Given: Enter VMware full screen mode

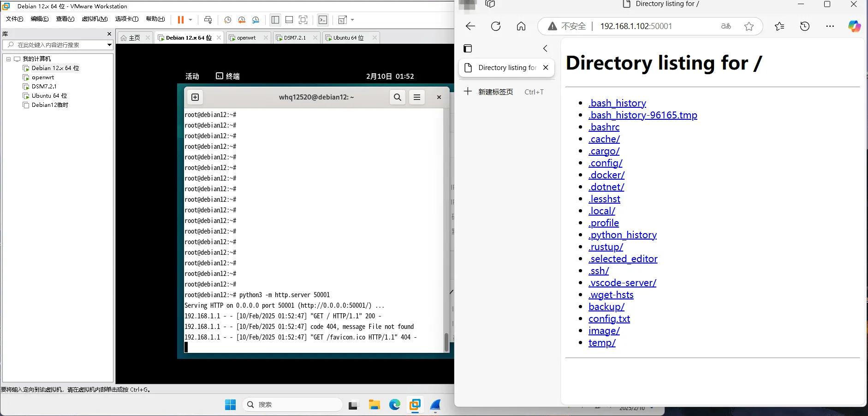Looking at the screenshot, I should 303,20.
